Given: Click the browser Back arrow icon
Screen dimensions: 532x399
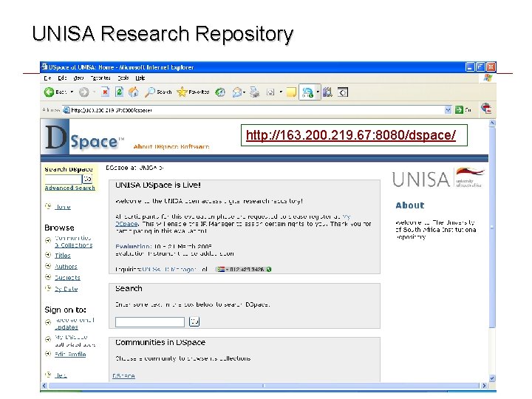Looking at the screenshot, I should click(50, 92).
